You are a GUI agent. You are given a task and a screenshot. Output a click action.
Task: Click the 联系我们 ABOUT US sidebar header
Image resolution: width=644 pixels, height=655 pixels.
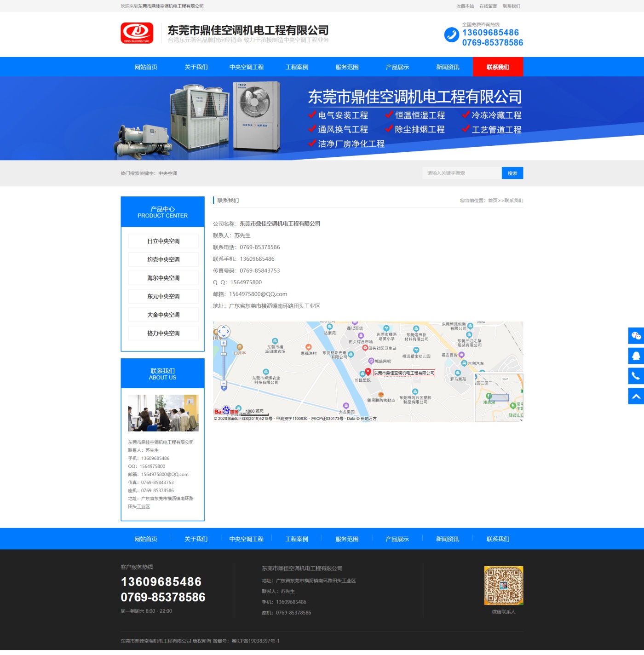pyautogui.click(x=162, y=374)
